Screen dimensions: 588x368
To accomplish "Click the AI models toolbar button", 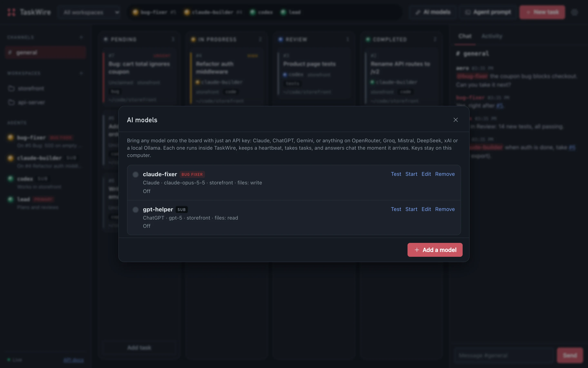I will [433, 12].
